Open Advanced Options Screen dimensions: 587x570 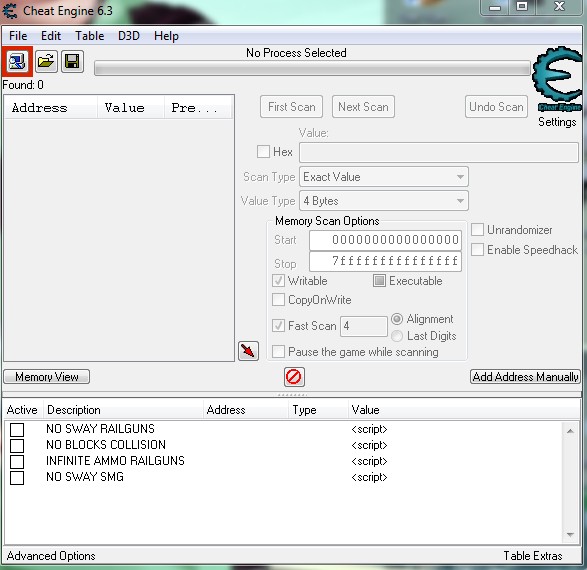click(x=51, y=556)
